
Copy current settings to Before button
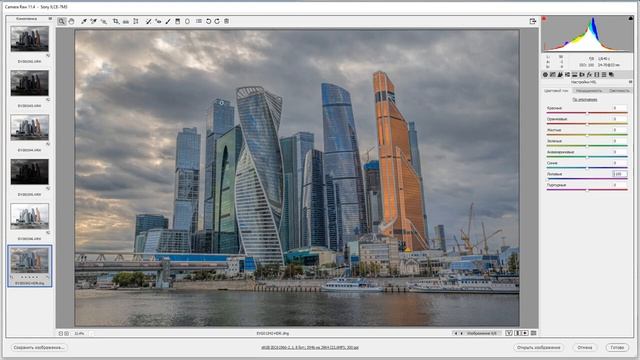[525, 333]
